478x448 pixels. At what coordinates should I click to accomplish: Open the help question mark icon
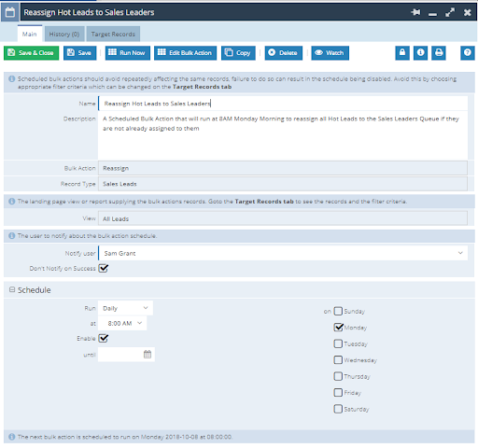coord(468,53)
